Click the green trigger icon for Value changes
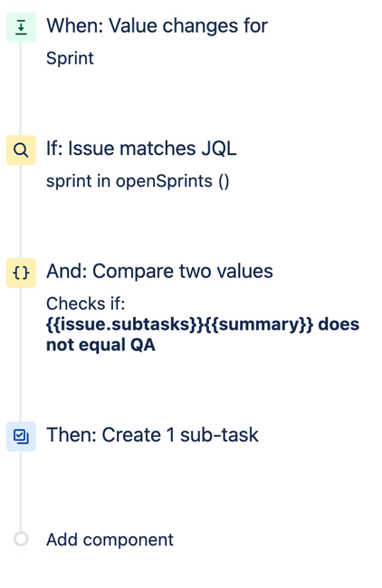 (x=21, y=27)
